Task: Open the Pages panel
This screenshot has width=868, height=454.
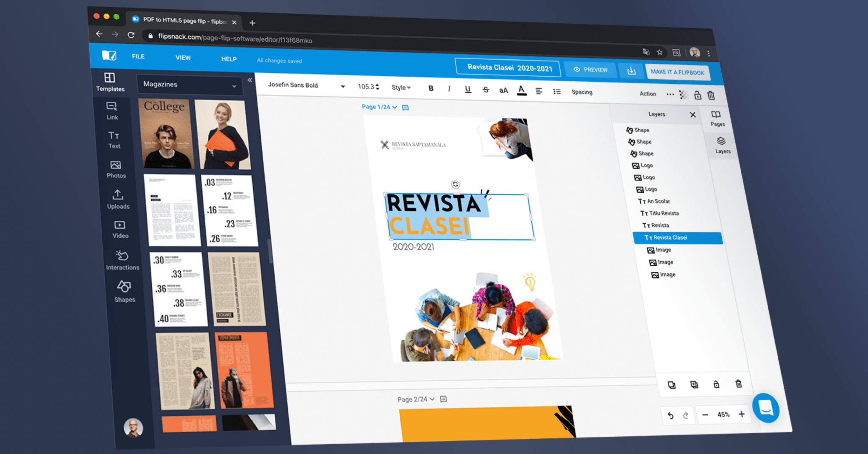Action: (717, 119)
